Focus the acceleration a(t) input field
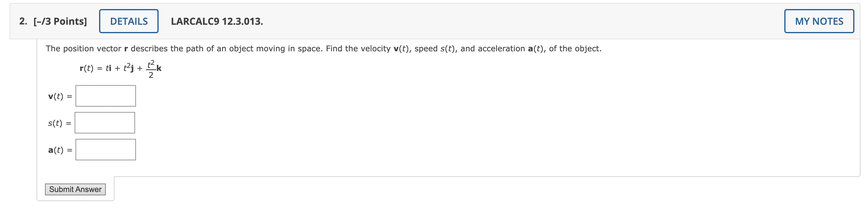This screenshot has height=208, width=868. tap(105, 149)
